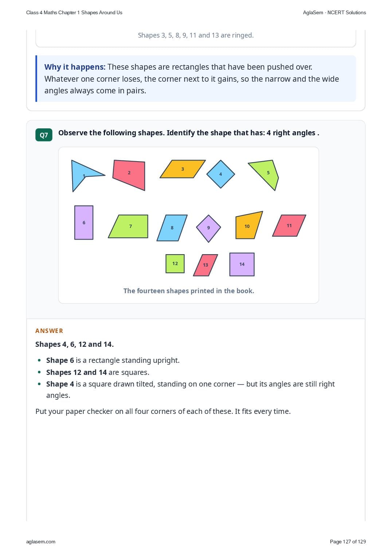Screen dimensions: 392x555
Task: Click the 'Why it happens' explanation box
Action: pos(196,79)
